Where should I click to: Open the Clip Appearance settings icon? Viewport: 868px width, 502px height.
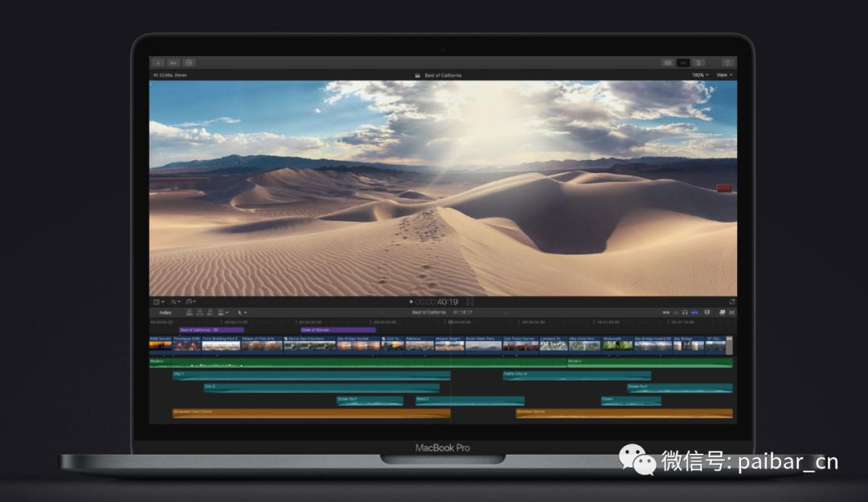click(722, 313)
